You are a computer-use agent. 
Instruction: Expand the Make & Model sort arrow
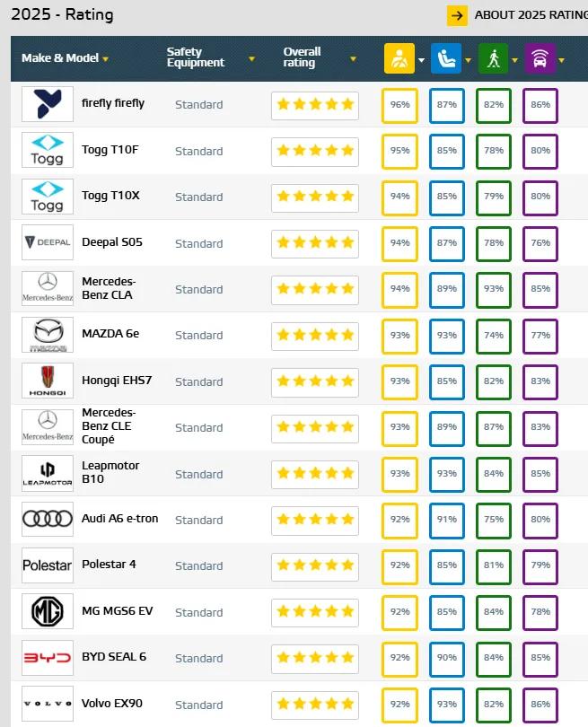pyautogui.click(x=106, y=59)
